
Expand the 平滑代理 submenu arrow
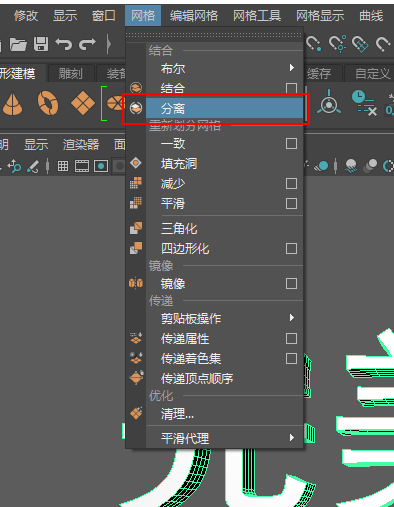coord(292,437)
